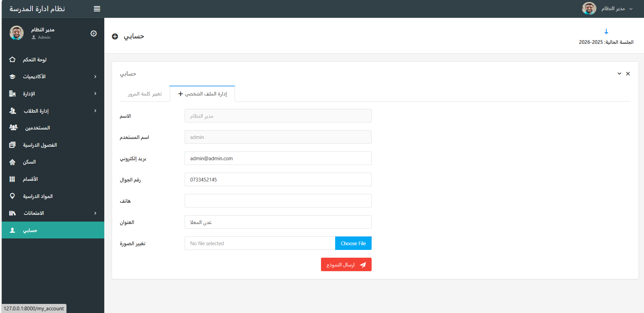Click the classrooms icon in sidebar
Image resolution: width=644 pixels, height=313 pixels.
12,145
